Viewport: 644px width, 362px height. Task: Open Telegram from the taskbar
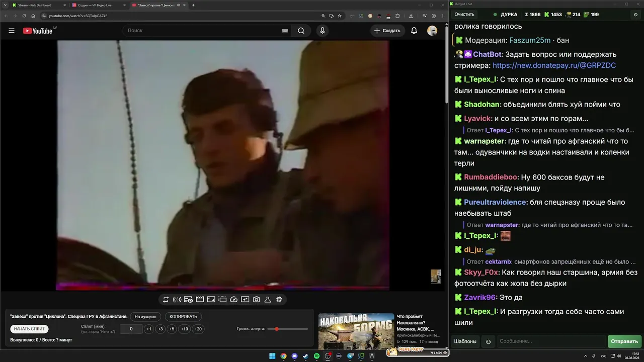pos(350,356)
